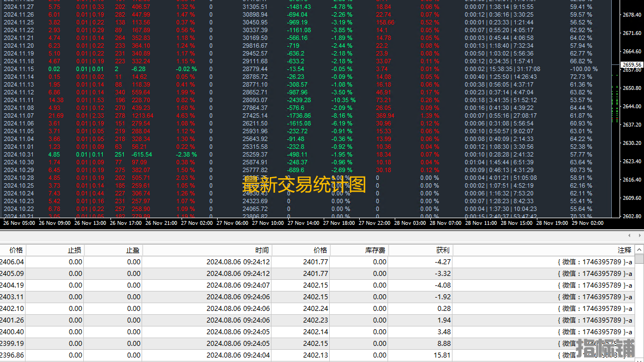The width and height of the screenshot is (644, 362).
Task: Click the right scroll arrow above the trade list
Action: [x=638, y=235]
